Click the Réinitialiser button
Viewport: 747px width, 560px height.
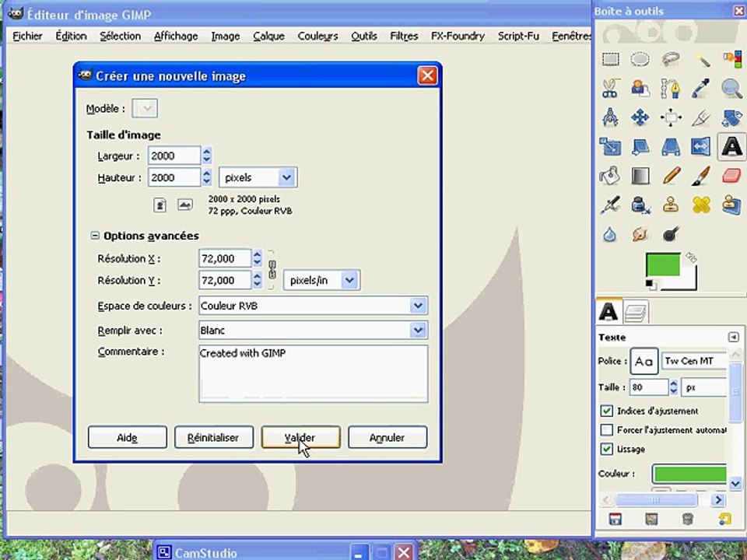(x=213, y=437)
